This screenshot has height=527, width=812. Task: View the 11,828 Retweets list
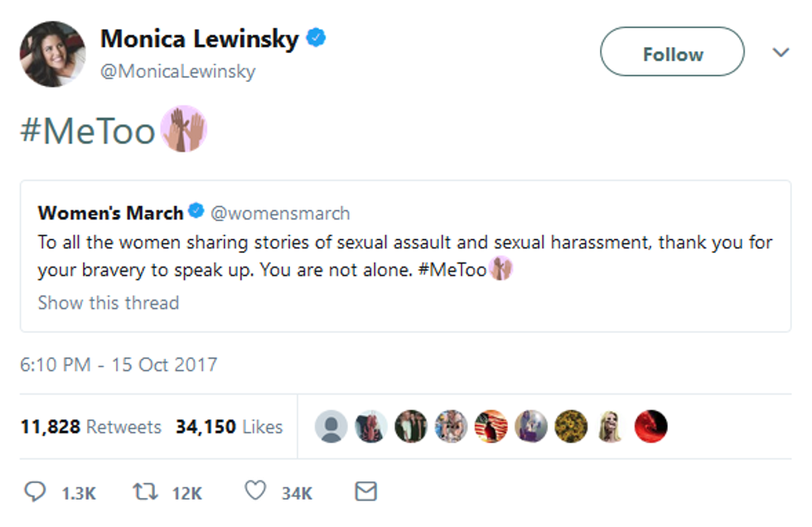91,427
